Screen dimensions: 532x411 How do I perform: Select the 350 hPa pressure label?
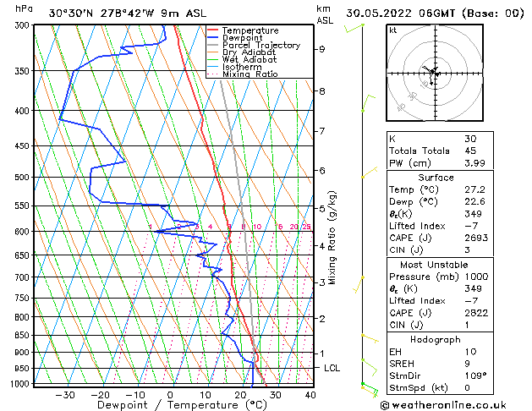click(24, 71)
